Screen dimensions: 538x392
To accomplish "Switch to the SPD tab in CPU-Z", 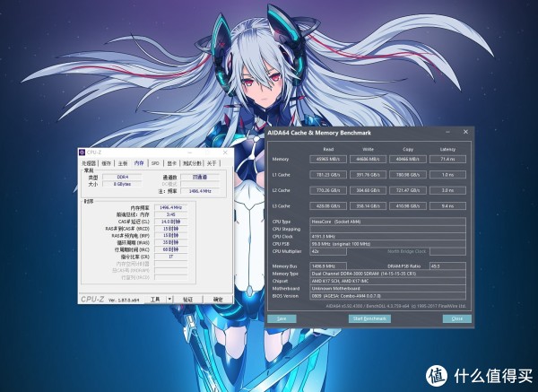I will point(155,163).
